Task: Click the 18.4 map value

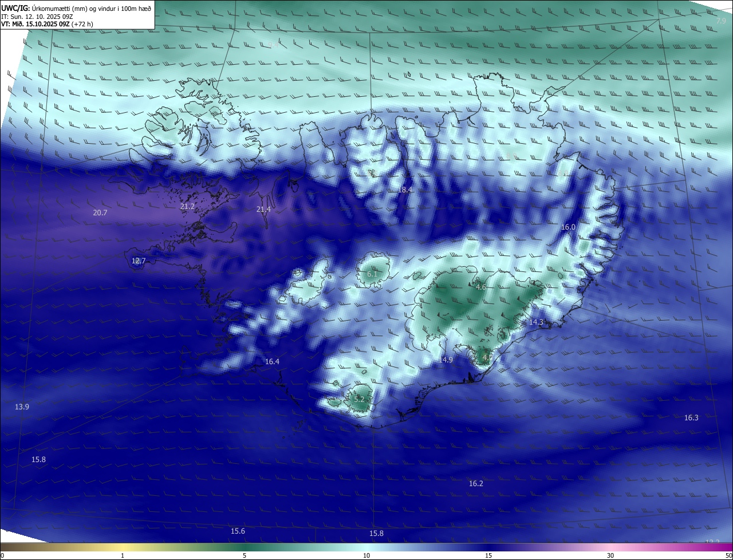Action: [405, 190]
